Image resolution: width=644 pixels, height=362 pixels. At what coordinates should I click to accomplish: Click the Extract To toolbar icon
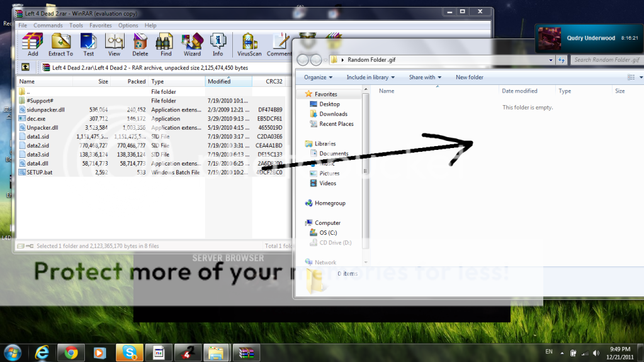pyautogui.click(x=60, y=44)
